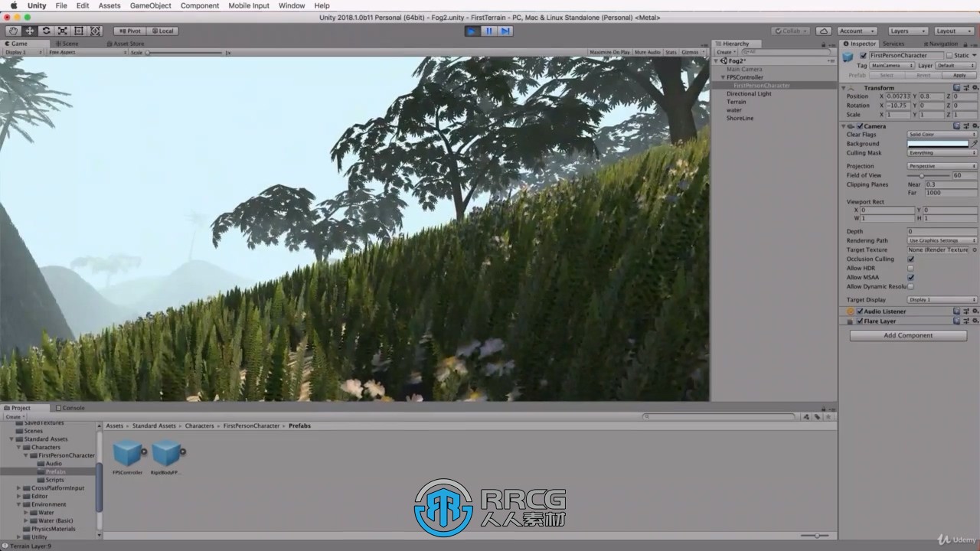Open the Layer dropdown showing Default
Image resolution: width=980 pixels, height=551 pixels.
point(956,66)
